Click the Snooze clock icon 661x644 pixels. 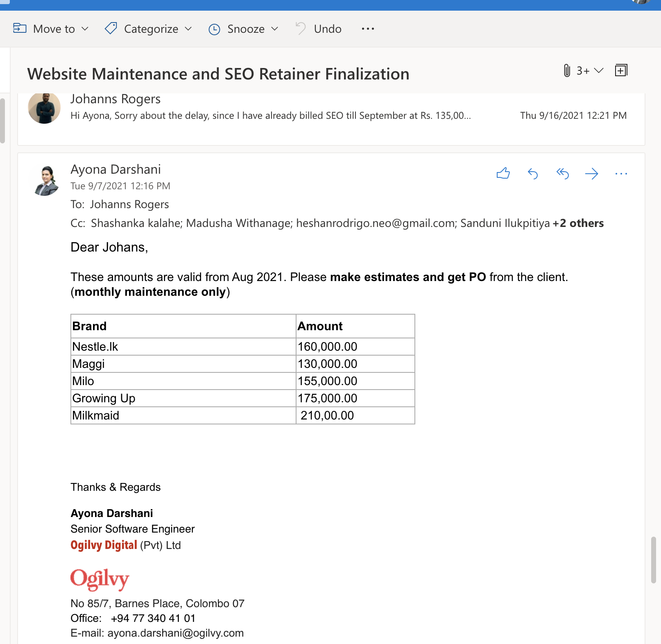coord(214,29)
